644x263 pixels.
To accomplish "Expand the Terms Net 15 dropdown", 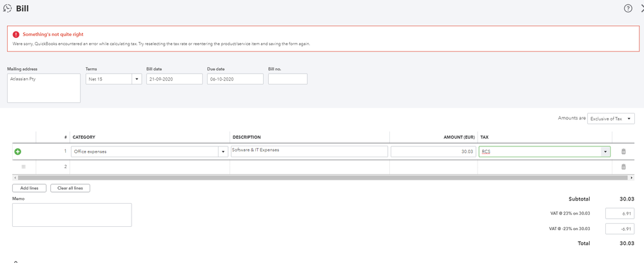I will pos(137,79).
